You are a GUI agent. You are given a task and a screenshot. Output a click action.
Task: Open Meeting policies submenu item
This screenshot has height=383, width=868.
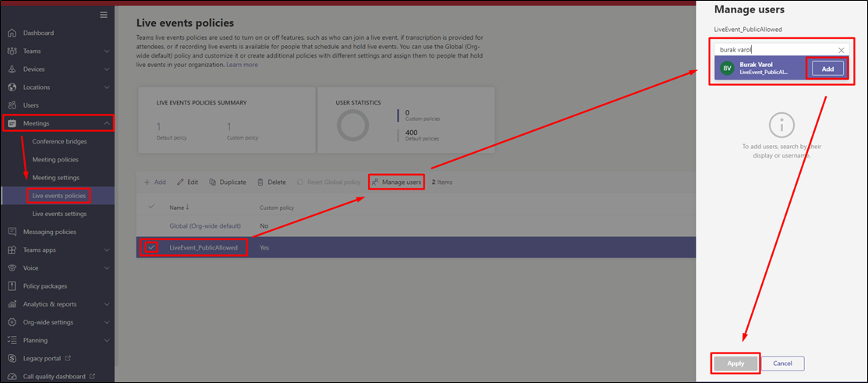pos(55,159)
